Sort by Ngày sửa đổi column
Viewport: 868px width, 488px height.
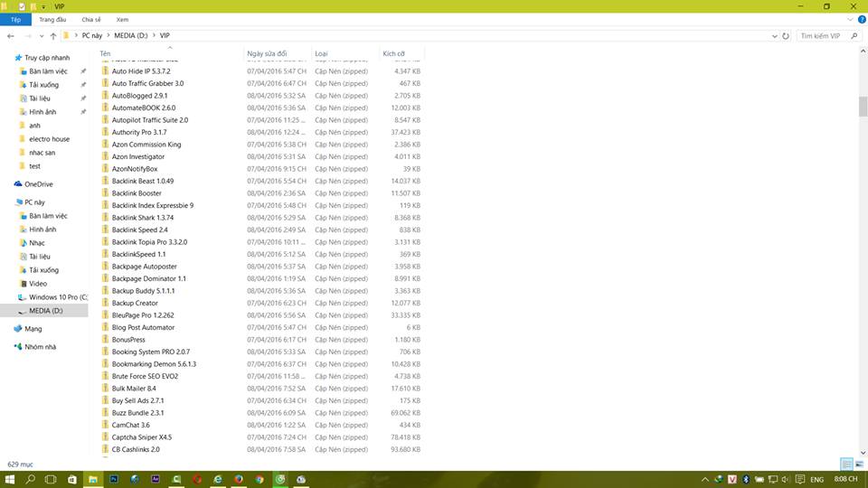[278, 53]
